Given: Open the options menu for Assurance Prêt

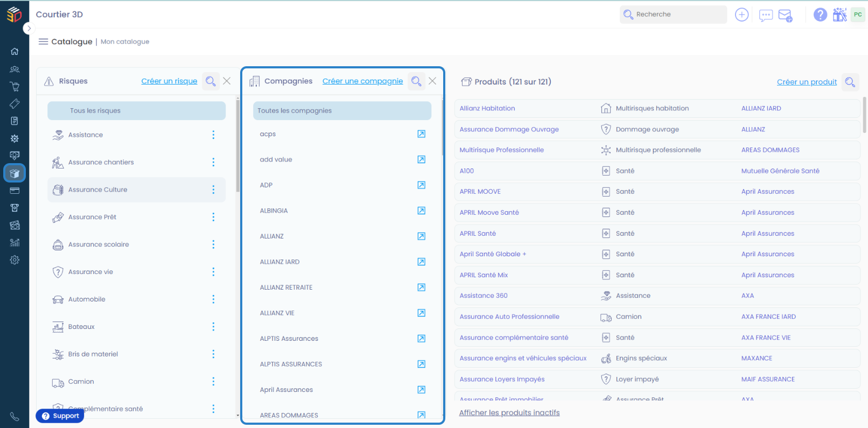Looking at the screenshot, I should click(x=213, y=217).
